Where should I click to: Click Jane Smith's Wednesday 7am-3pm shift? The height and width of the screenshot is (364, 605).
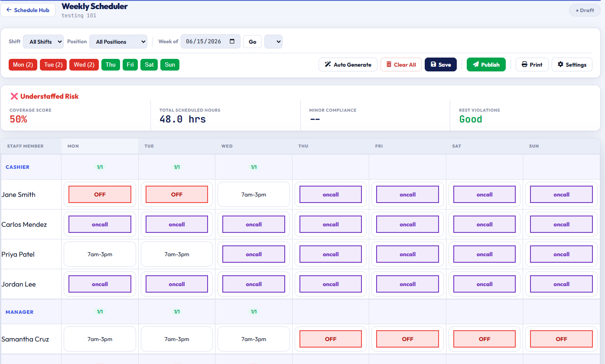[254, 194]
